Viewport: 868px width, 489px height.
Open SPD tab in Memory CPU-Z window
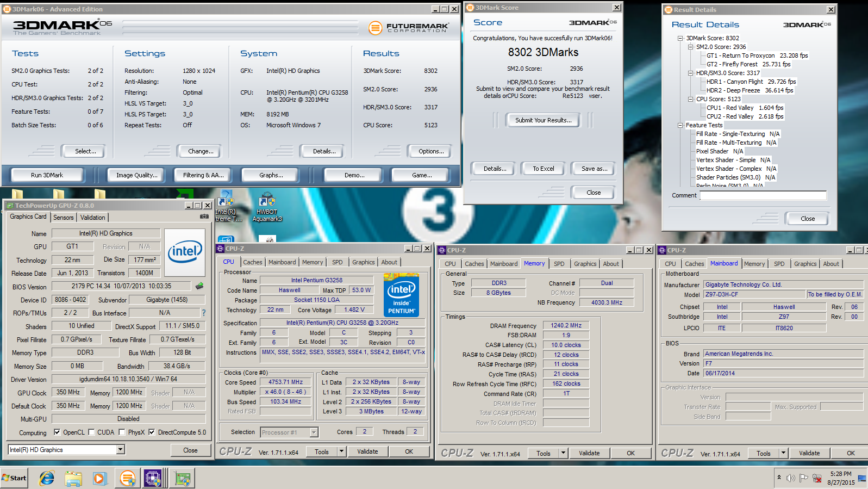559,264
